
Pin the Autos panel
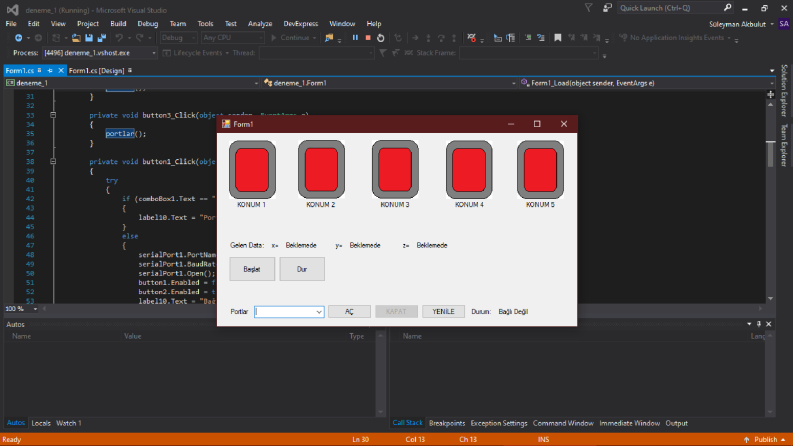tap(759, 324)
